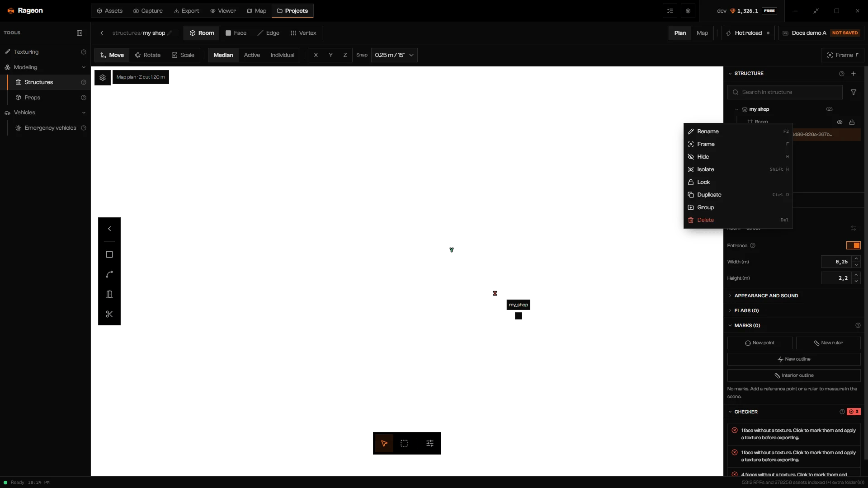Increase the Width (m) stepper value
The height and width of the screenshot is (488, 868).
tap(856, 259)
